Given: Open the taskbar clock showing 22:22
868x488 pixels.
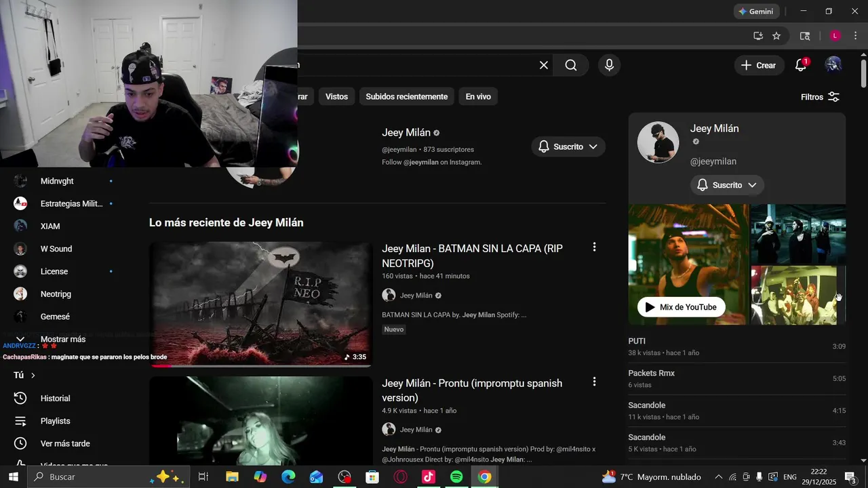Looking at the screenshot, I should [818, 477].
